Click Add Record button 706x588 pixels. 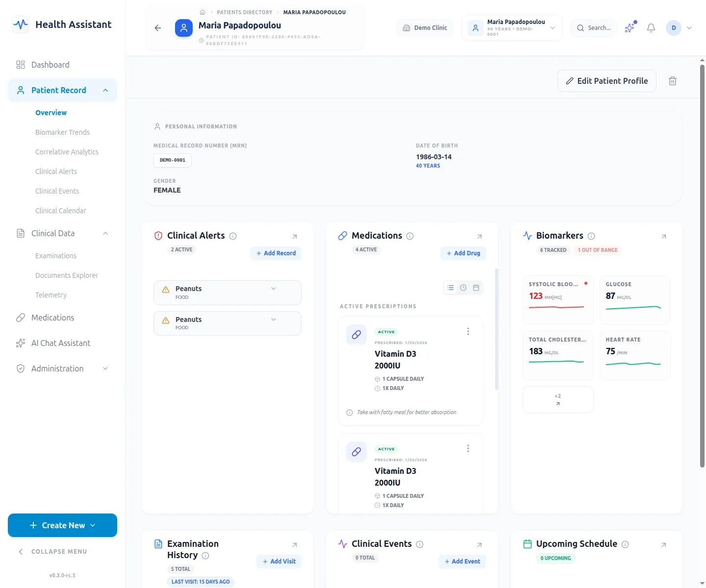coord(276,253)
